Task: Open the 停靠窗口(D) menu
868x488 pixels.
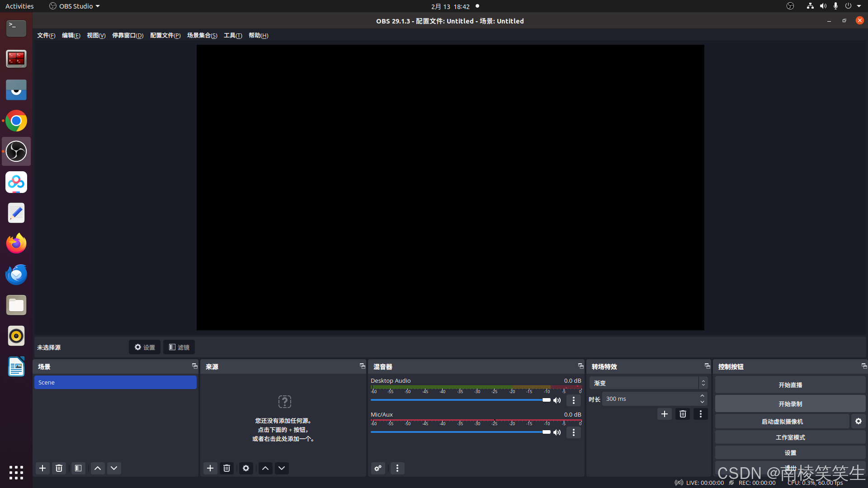Action: point(127,36)
